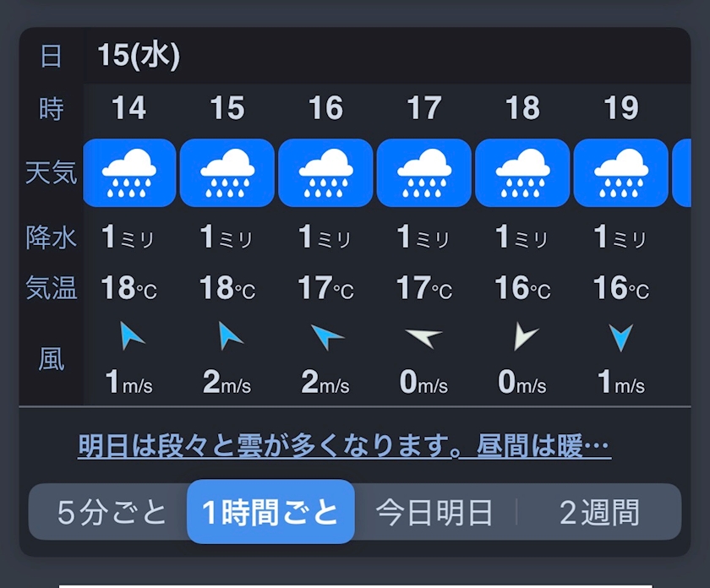The width and height of the screenshot is (710, 588).
Task: Select the rain icon for hour 19
Action: 620,173
